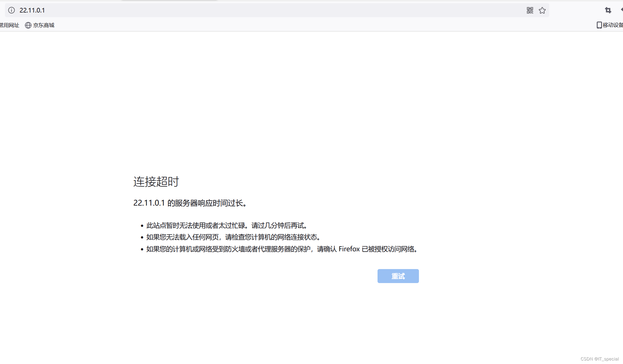Screen dimensions: 623x364
Task: Click empty bookmarks toolbar area right of 京东商城
Action: pyautogui.click(x=292, y=25)
